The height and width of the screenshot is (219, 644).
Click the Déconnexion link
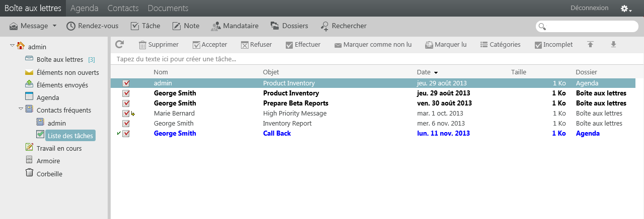(x=589, y=8)
